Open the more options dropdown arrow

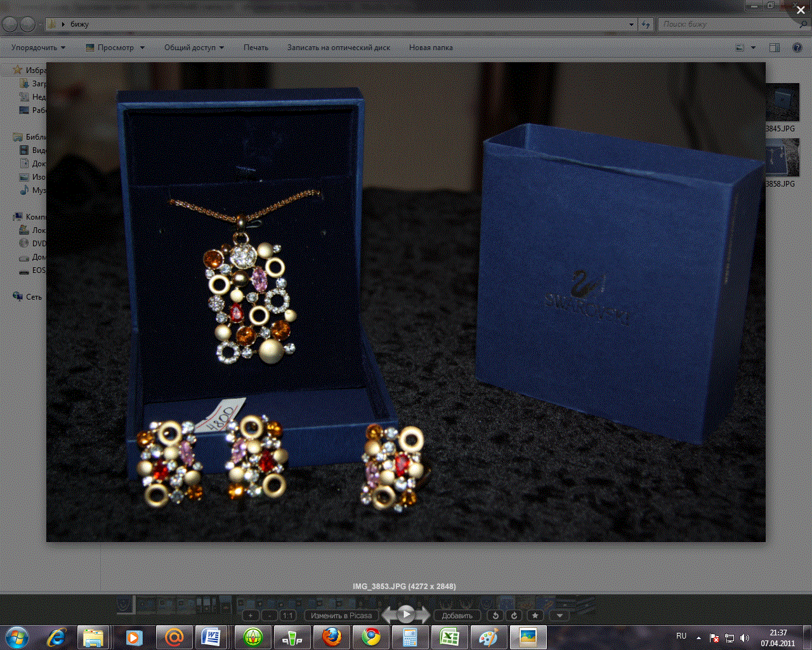point(559,615)
